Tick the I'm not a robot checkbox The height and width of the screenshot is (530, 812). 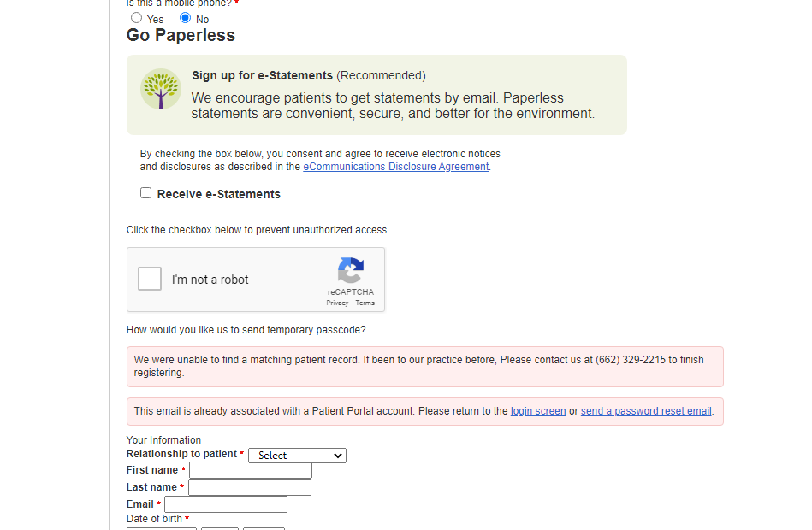(150, 279)
